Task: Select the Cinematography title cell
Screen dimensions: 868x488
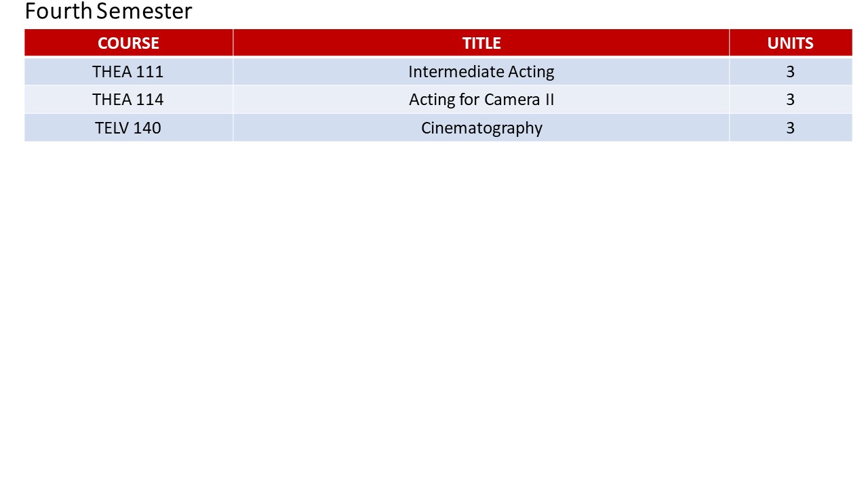Action: tap(481, 128)
